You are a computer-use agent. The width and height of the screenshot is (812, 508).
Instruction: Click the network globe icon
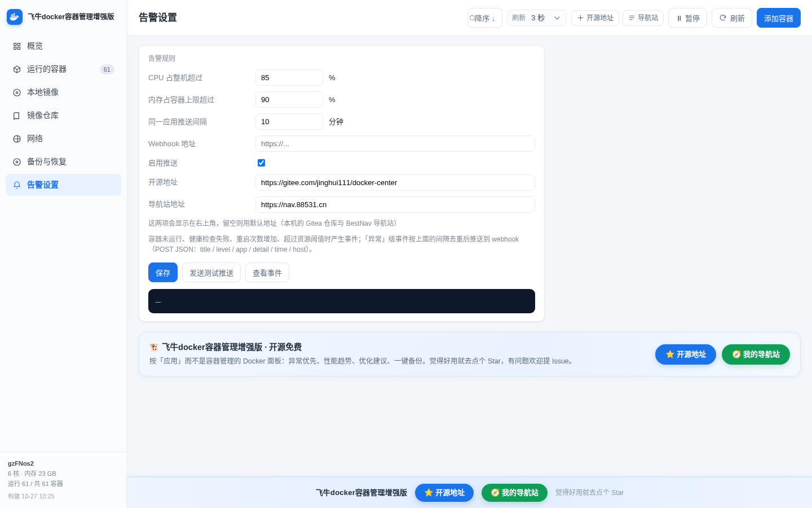(17, 139)
